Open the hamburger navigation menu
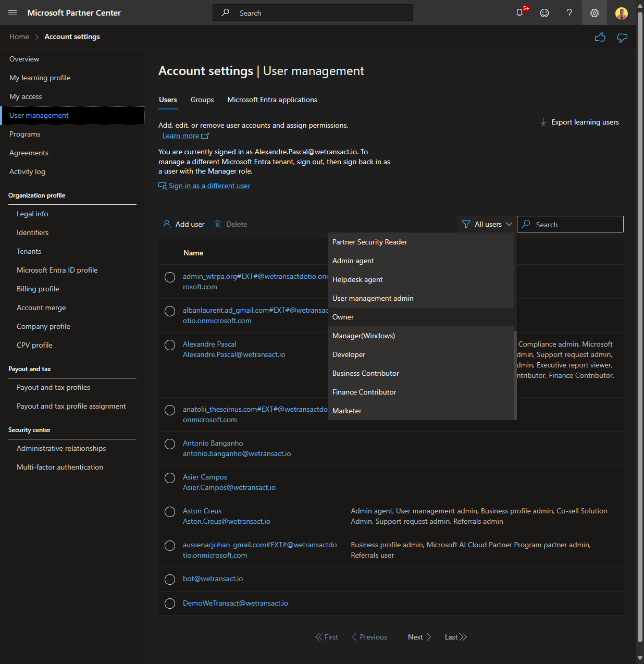This screenshot has width=644, height=664. (x=13, y=13)
